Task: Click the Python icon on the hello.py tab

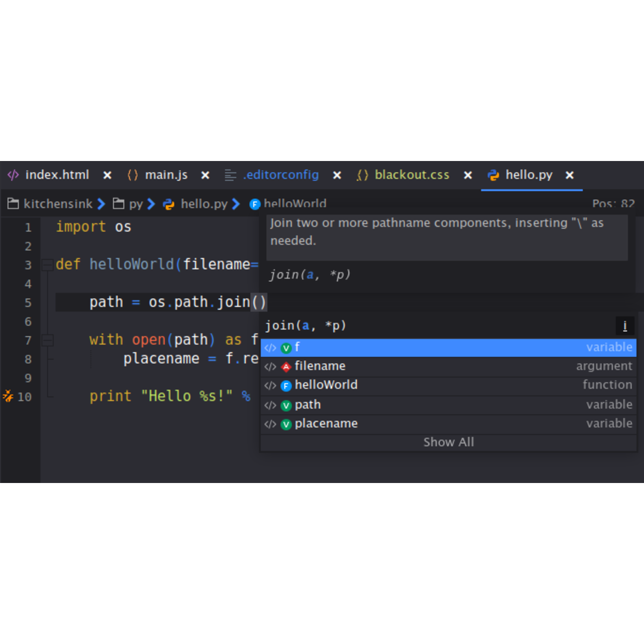Action: (492, 175)
